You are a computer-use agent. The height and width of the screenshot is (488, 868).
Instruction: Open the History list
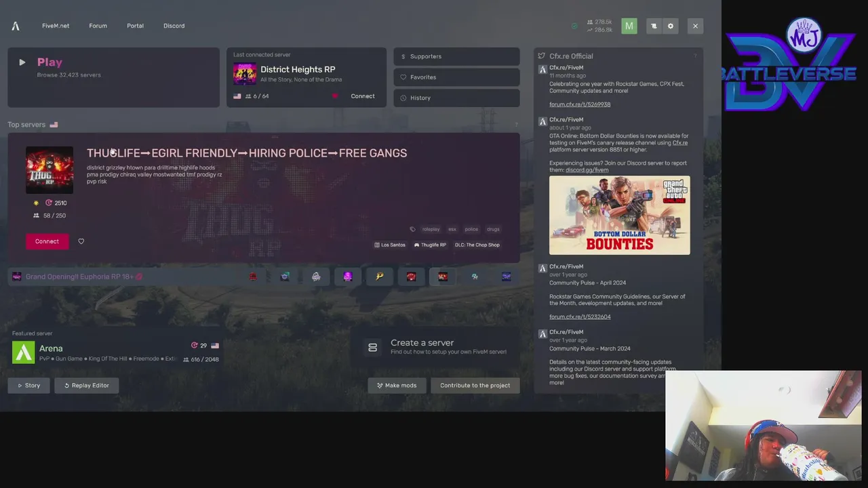tap(456, 98)
